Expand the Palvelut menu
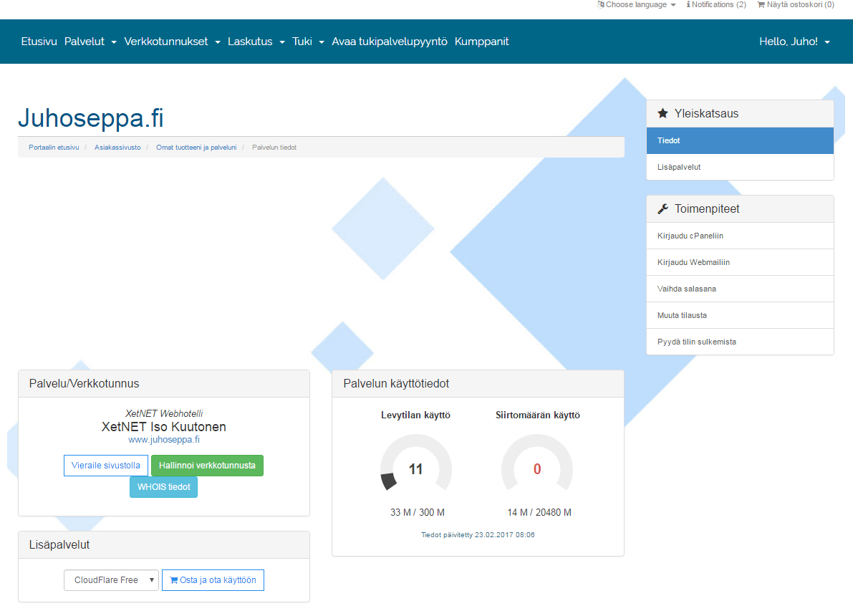 [x=90, y=42]
